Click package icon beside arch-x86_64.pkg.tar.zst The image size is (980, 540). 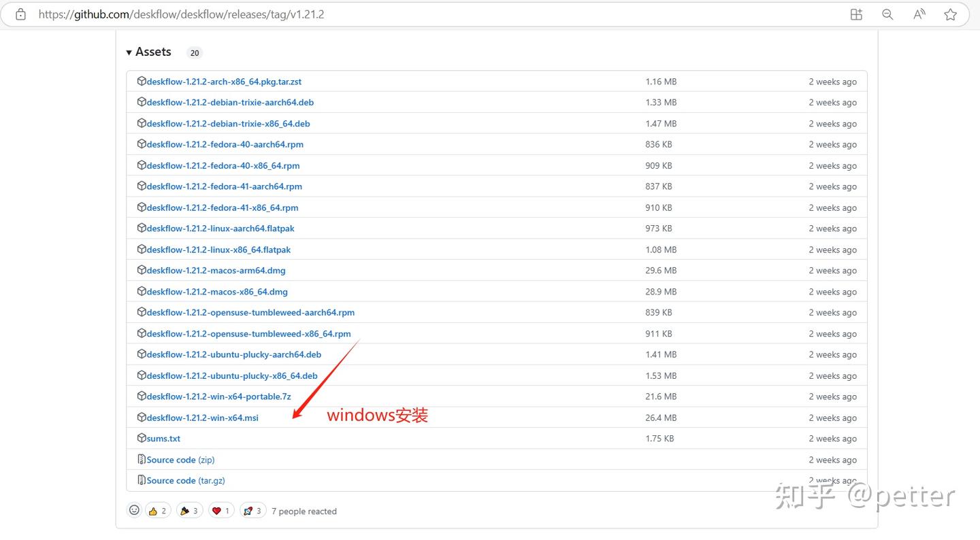point(142,81)
